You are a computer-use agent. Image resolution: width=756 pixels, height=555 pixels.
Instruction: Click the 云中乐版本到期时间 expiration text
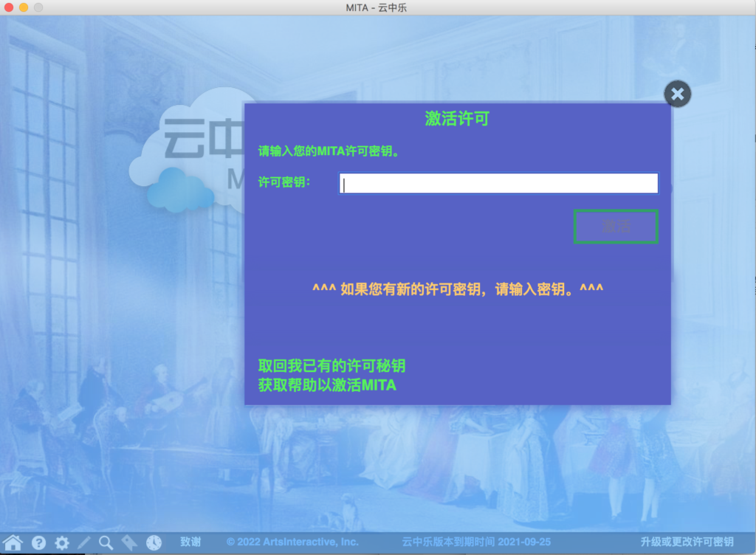pyautogui.click(x=476, y=542)
